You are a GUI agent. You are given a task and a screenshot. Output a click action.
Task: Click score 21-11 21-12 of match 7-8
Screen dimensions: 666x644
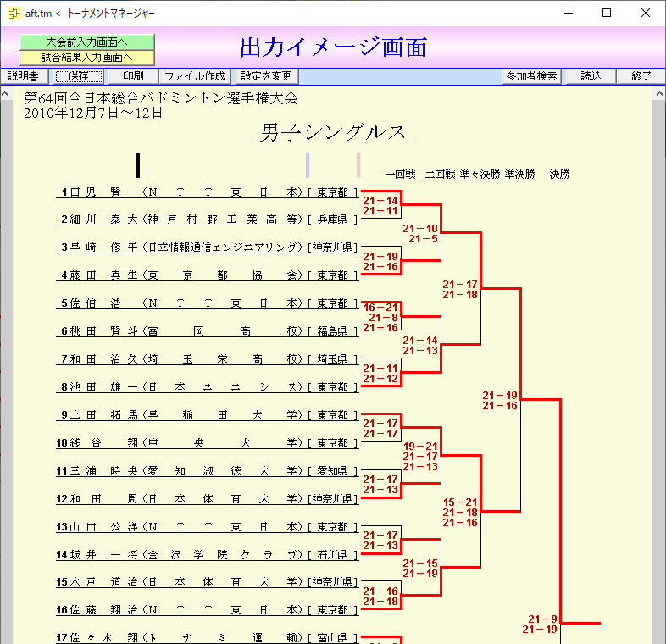(380, 374)
